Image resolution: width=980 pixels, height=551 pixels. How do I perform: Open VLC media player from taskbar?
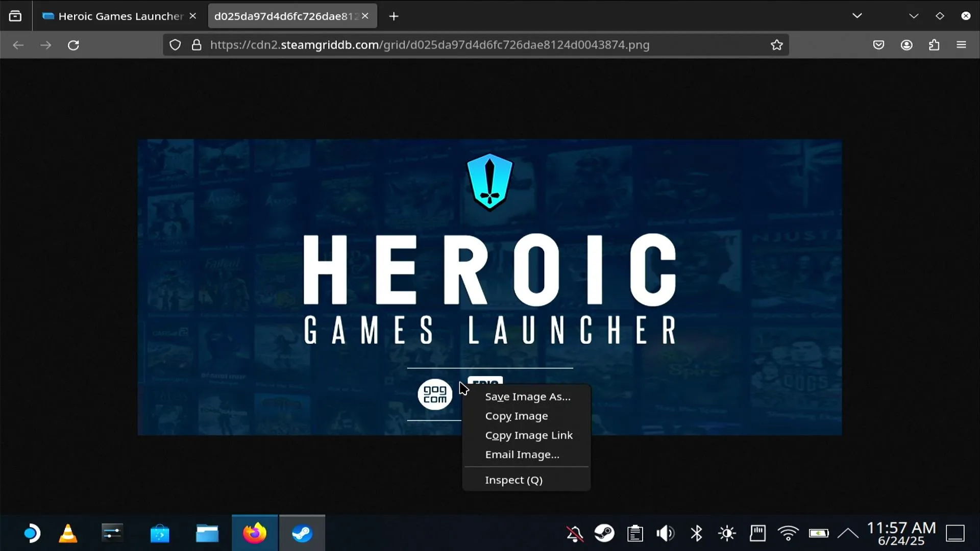68,533
